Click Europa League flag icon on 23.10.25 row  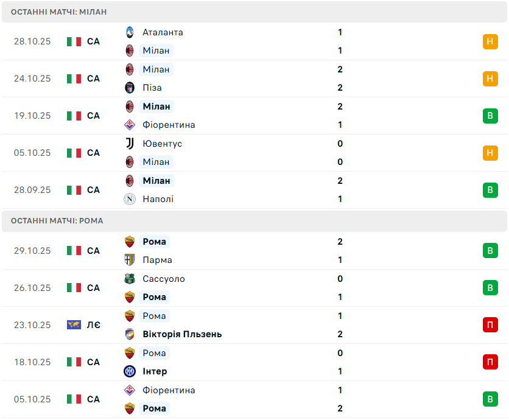pyautogui.click(x=74, y=325)
